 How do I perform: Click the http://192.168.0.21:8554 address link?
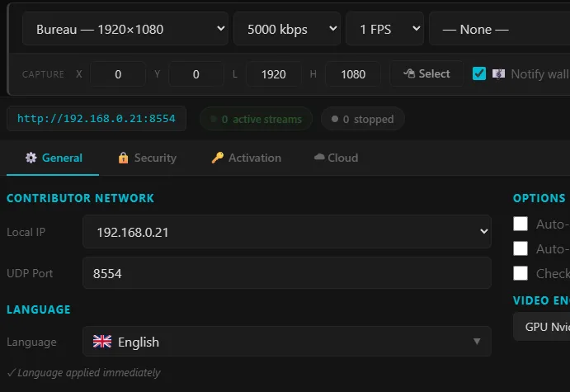tap(97, 119)
